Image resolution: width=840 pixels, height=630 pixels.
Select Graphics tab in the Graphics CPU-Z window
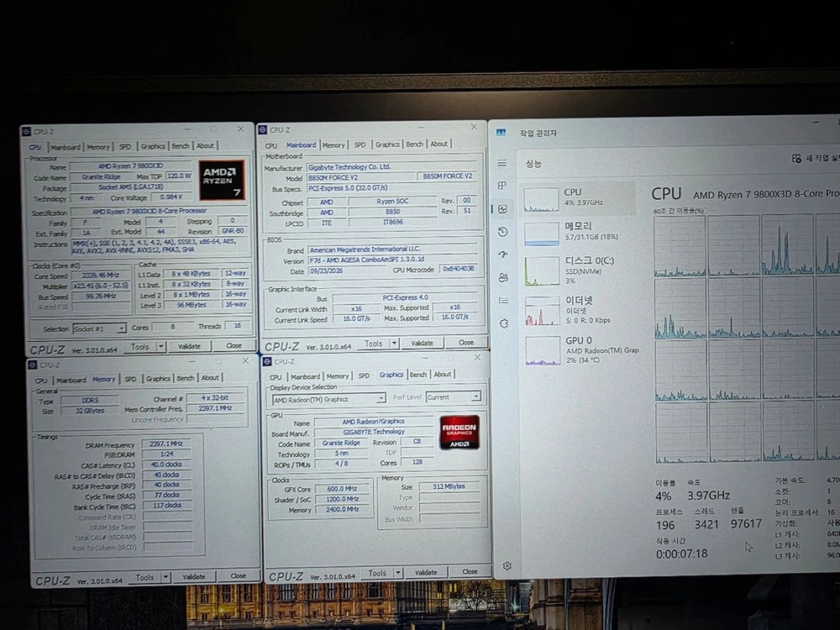point(391,375)
